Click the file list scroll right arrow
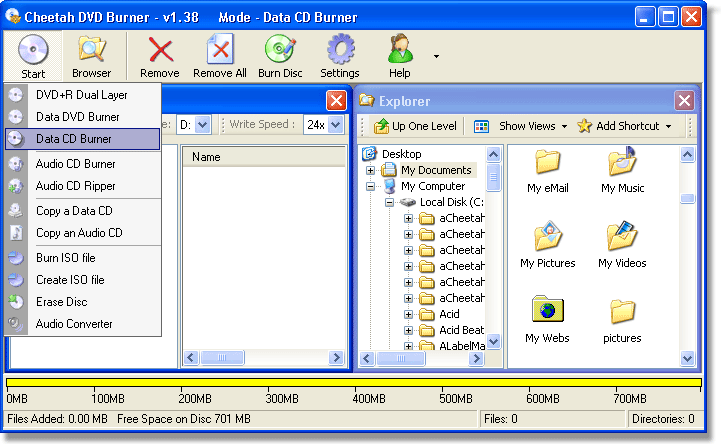721x444 pixels. (x=337, y=358)
